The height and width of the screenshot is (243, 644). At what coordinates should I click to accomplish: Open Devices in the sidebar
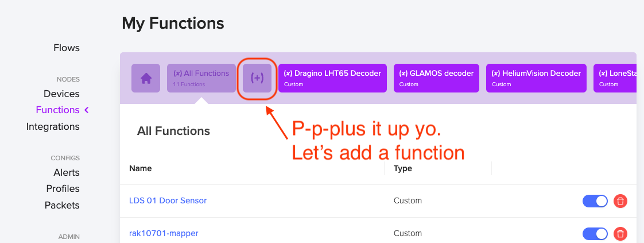[x=61, y=94]
